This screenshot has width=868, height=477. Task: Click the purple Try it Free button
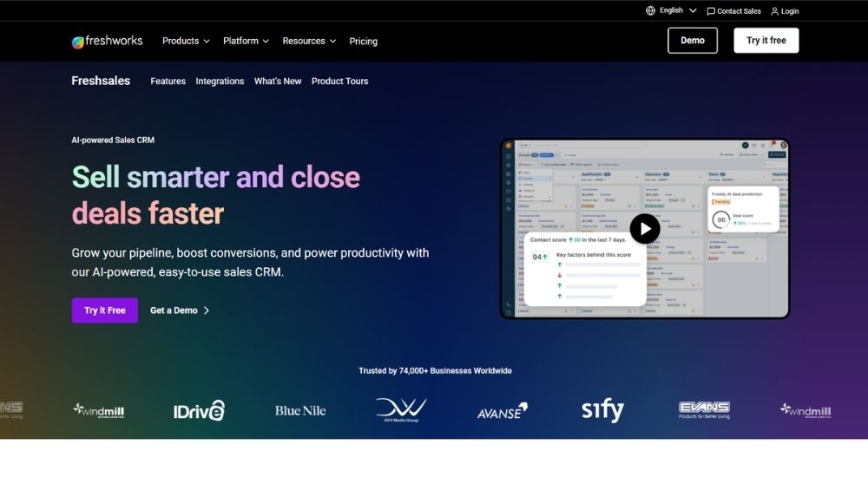coord(105,310)
